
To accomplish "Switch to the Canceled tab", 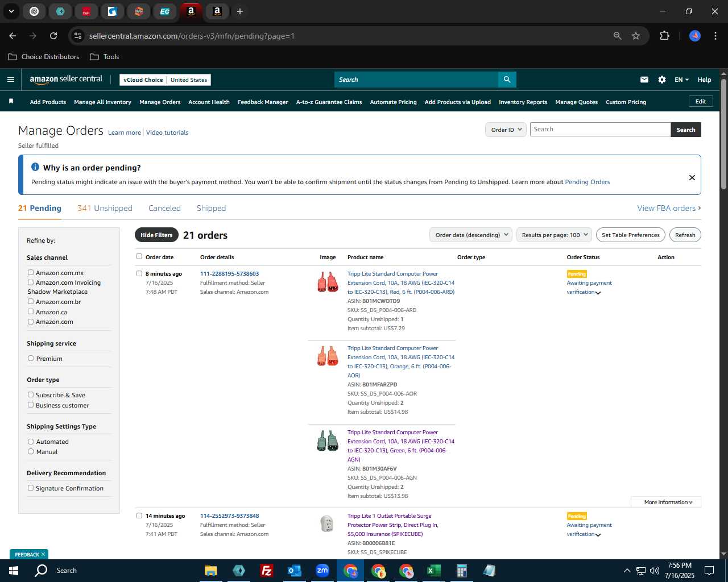I will coord(164,208).
